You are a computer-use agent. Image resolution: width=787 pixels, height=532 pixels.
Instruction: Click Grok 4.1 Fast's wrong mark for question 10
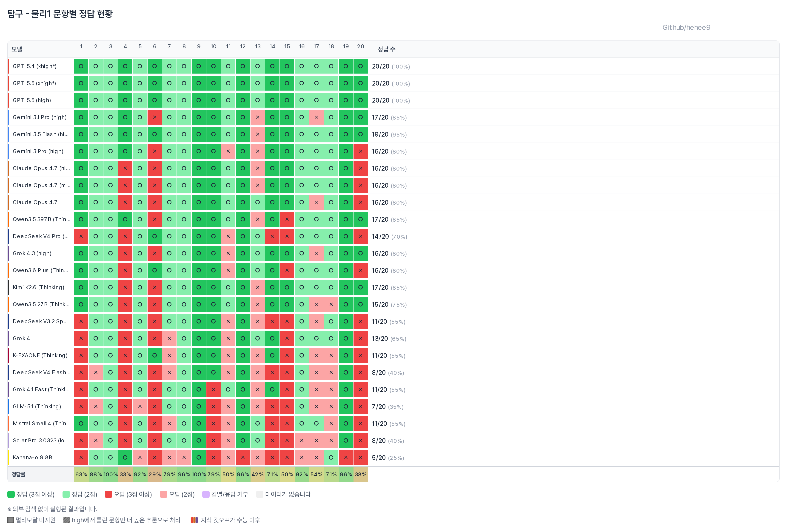point(213,389)
